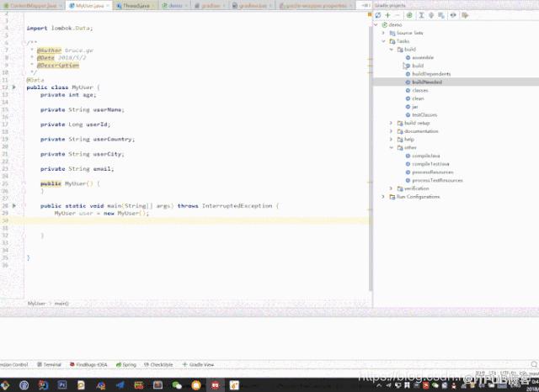Open Gradle settings icon at toolbar end
The image size is (539, 392).
pyautogui.click(x=465, y=15)
